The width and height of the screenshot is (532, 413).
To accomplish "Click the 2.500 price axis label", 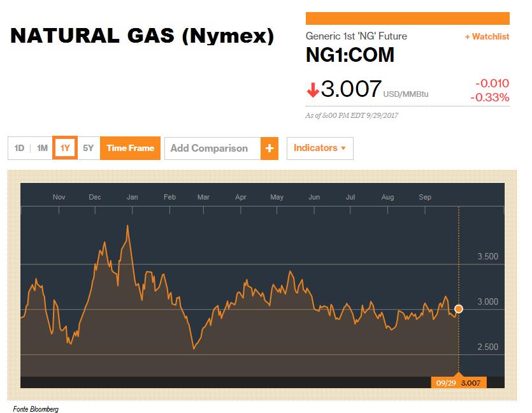I will point(487,347).
